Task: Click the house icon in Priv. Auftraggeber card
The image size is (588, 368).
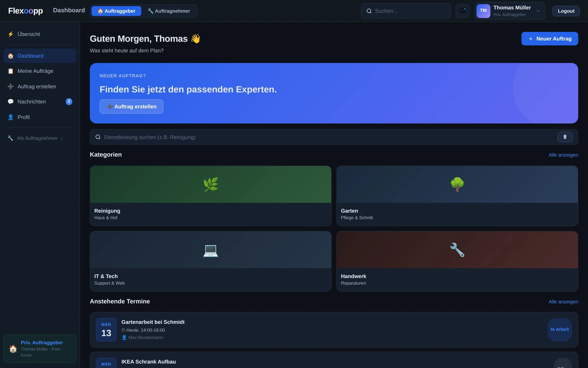Action: coord(13,349)
